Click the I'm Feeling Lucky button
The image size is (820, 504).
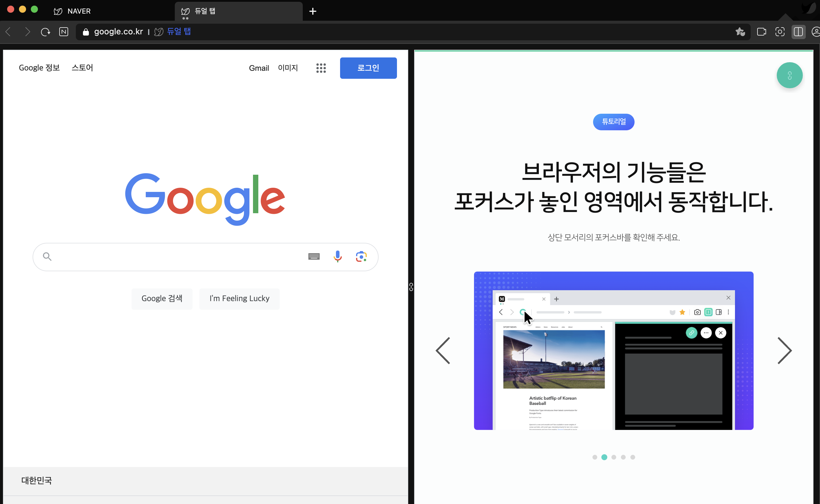(239, 299)
